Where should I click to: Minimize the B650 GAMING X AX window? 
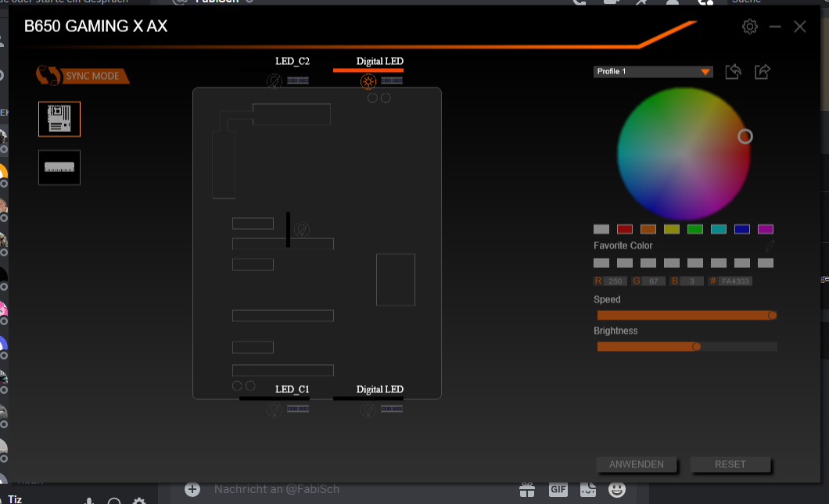pos(775,27)
